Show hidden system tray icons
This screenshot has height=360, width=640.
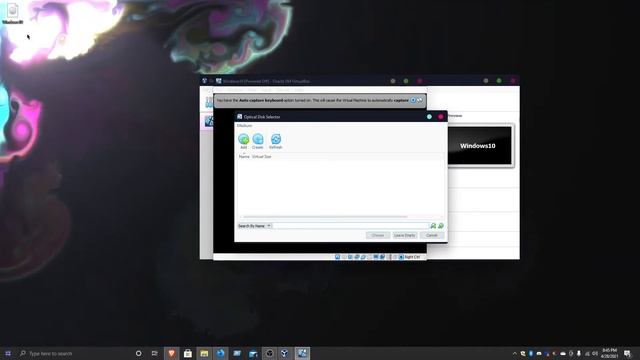tap(514, 353)
